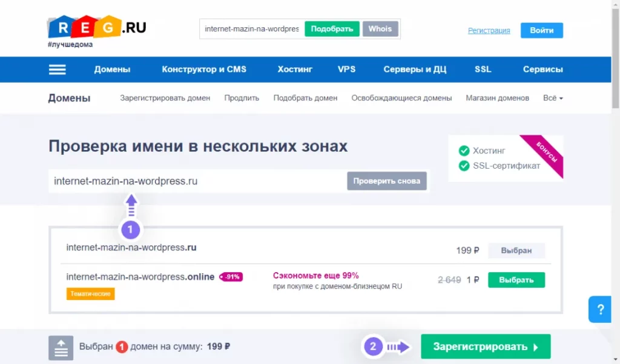The height and width of the screenshot is (364, 620).
Task: Select the .online domain with Выбрать
Action: coord(516,280)
